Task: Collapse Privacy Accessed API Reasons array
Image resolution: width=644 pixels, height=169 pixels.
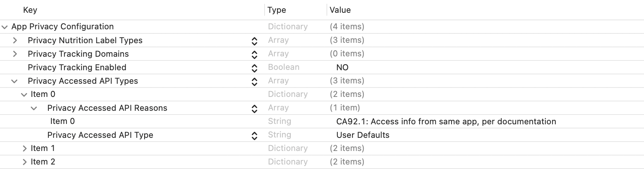Action: (34, 108)
